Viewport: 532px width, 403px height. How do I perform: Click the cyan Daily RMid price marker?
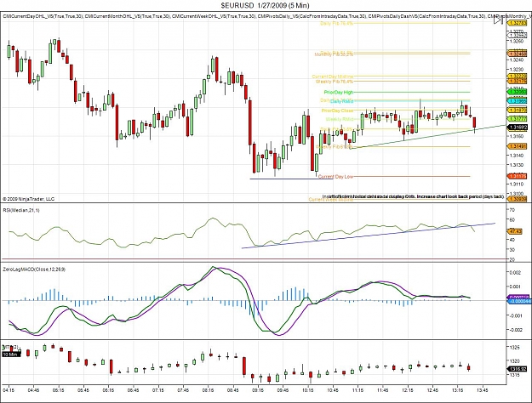point(517,101)
